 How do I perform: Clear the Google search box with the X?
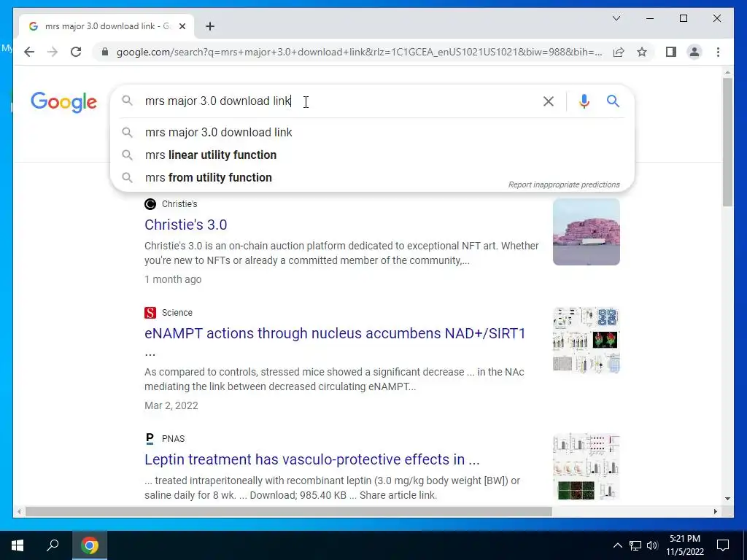549,101
